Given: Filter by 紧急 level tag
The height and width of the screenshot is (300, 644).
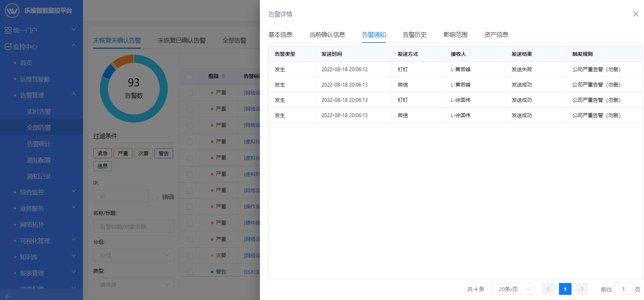Looking at the screenshot, I should tap(102, 153).
